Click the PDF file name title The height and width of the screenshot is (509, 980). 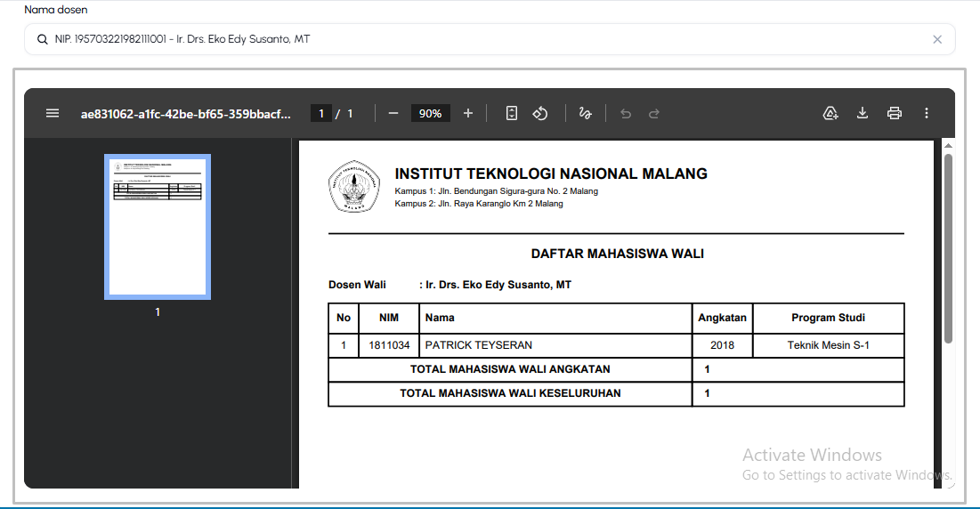(x=186, y=114)
